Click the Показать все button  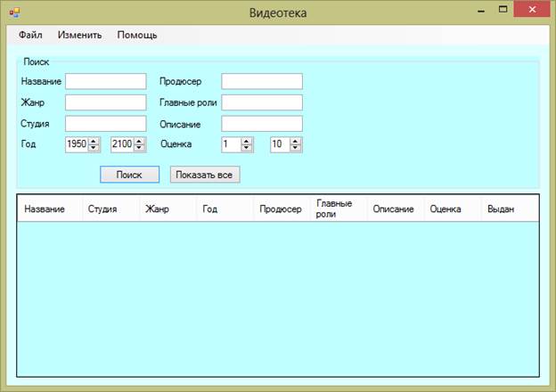point(204,175)
